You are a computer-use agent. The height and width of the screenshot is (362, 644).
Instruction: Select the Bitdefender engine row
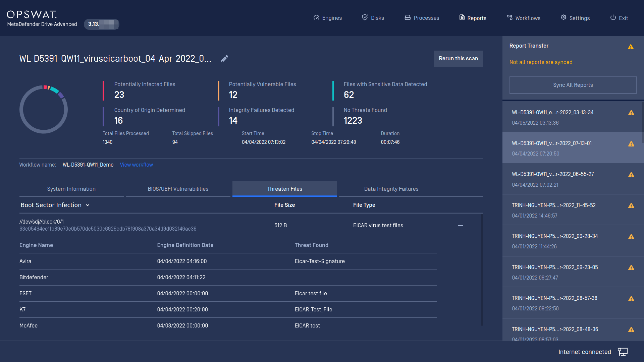228,278
